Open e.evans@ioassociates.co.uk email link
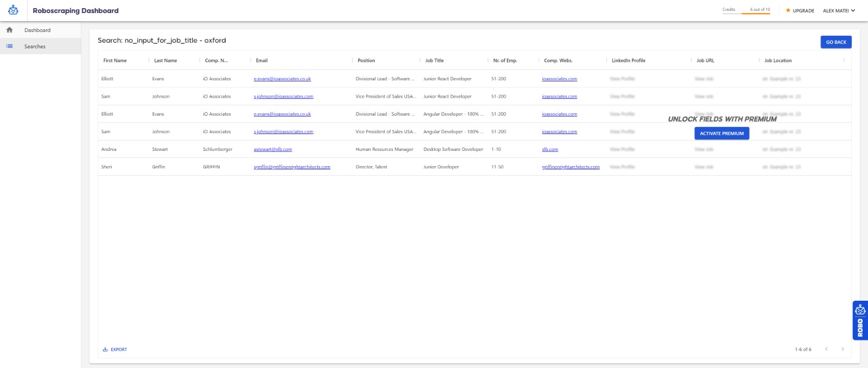868x368 pixels. coord(282,79)
